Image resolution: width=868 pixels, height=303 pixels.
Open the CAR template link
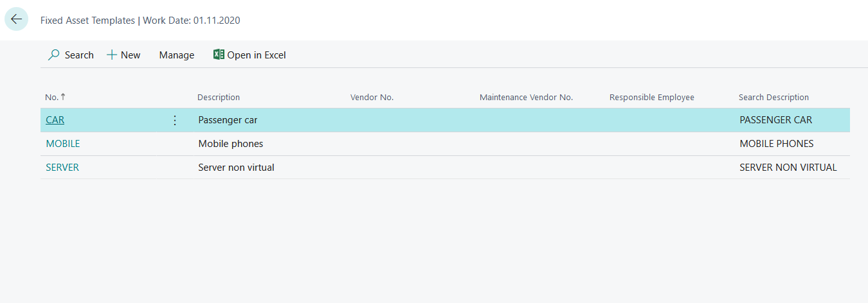(x=55, y=120)
